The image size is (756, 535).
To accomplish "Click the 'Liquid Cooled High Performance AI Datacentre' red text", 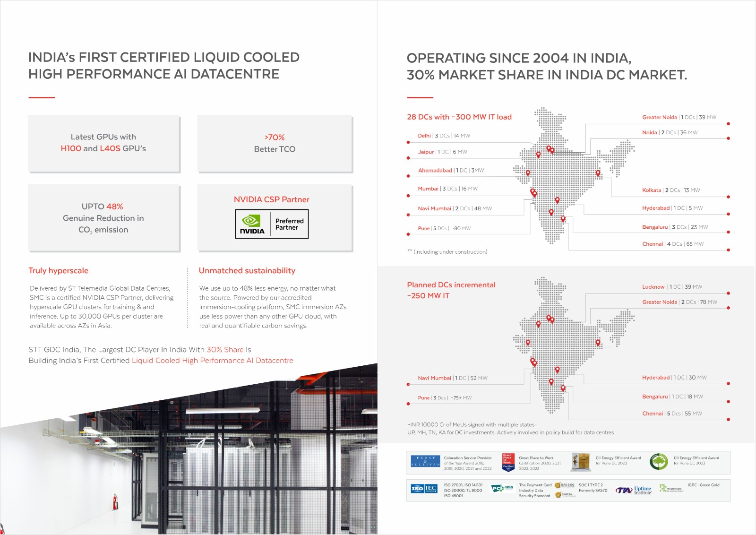I will click(x=212, y=361).
